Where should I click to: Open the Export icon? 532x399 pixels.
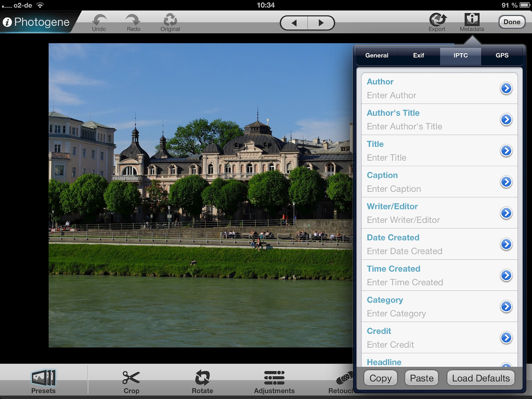tap(437, 20)
